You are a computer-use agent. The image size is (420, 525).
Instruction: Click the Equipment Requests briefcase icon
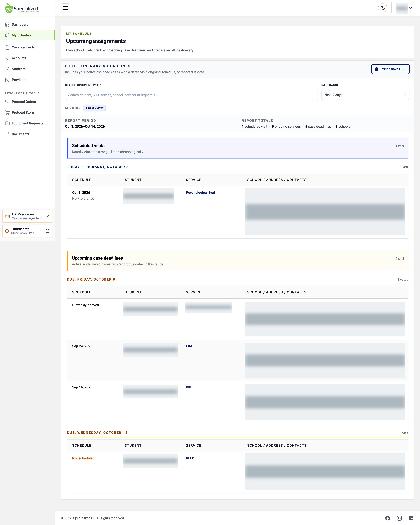point(7,124)
